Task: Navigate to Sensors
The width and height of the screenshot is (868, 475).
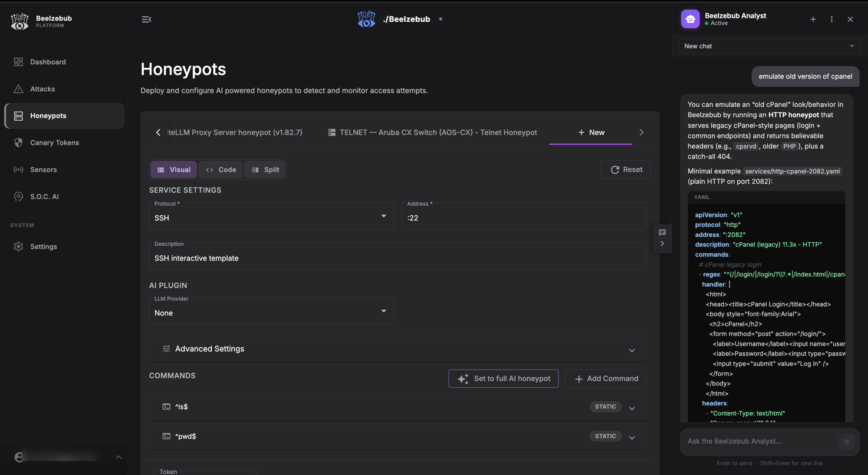Action: (x=64, y=170)
